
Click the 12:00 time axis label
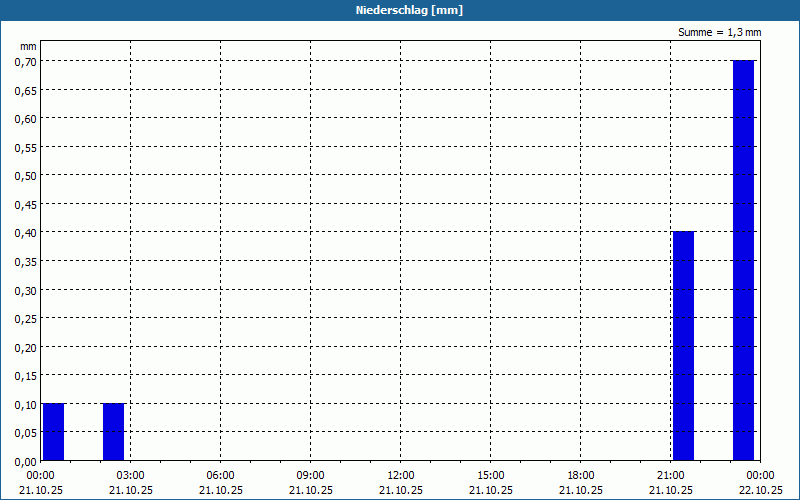401,476
